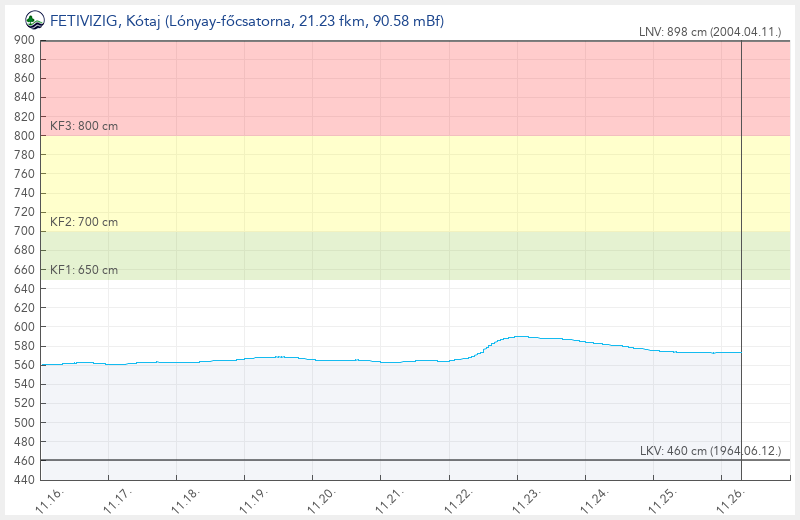Click inside the red flood-level band
The image size is (800, 520).
point(400,88)
